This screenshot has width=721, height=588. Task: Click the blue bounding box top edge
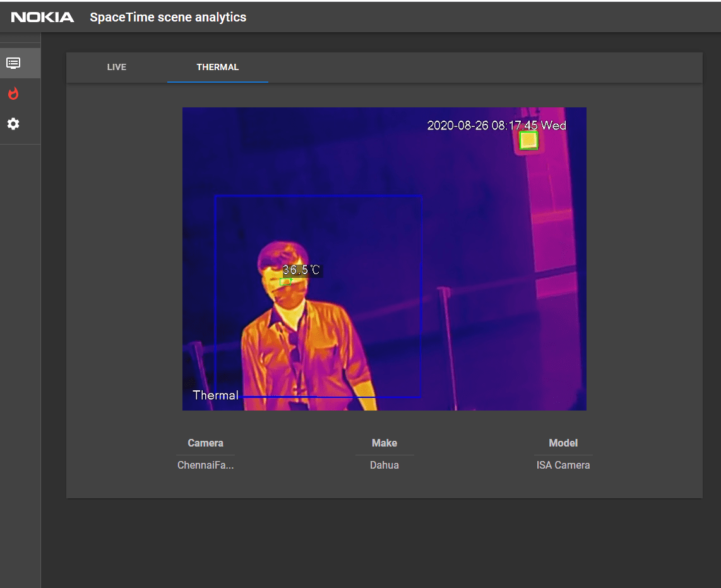pos(319,196)
